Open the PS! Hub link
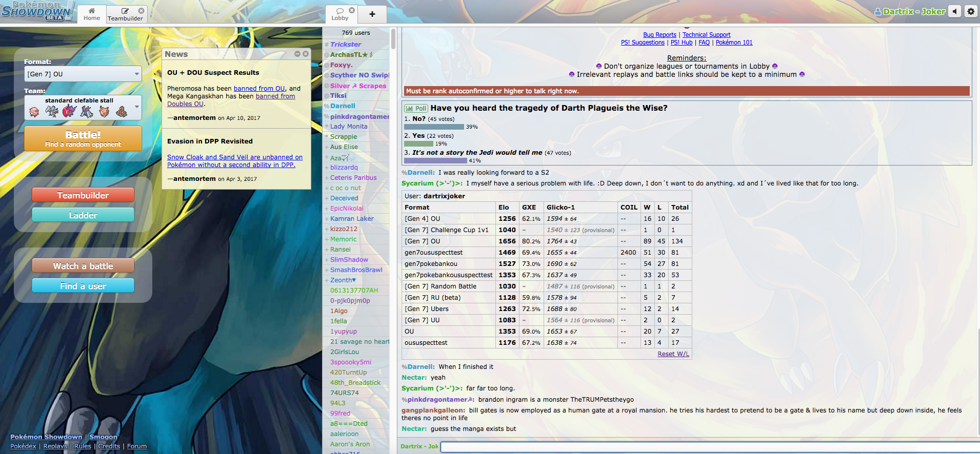Image resolution: width=980 pixels, height=454 pixels. [682, 43]
